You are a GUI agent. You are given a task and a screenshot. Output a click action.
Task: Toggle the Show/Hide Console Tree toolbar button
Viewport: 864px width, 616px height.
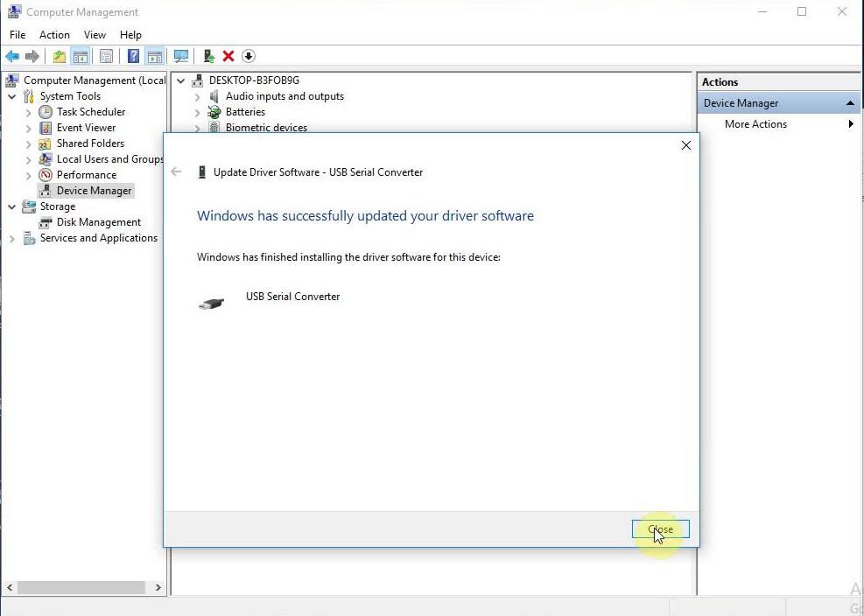tap(81, 56)
